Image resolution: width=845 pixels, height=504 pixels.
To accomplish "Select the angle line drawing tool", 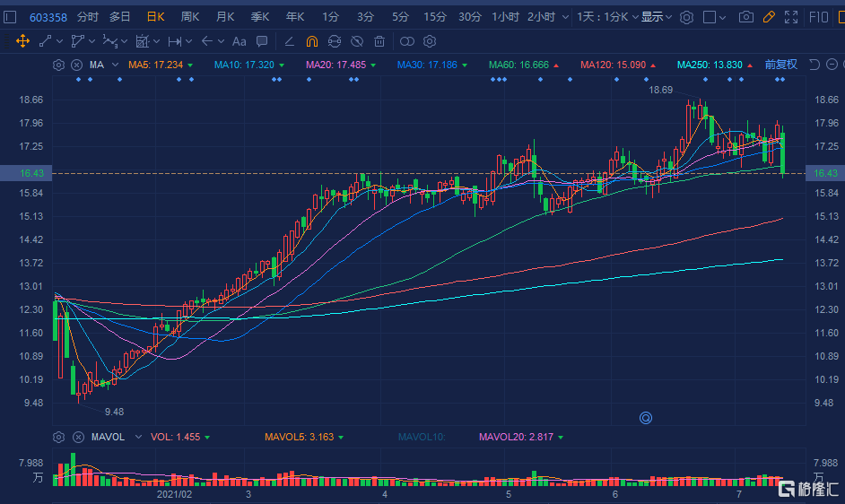I will [290, 41].
